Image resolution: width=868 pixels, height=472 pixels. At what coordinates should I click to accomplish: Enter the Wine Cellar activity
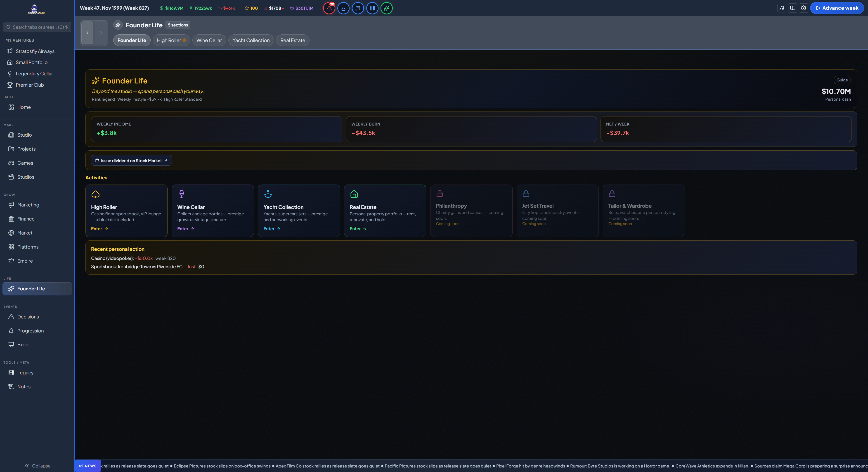[213, 211]
